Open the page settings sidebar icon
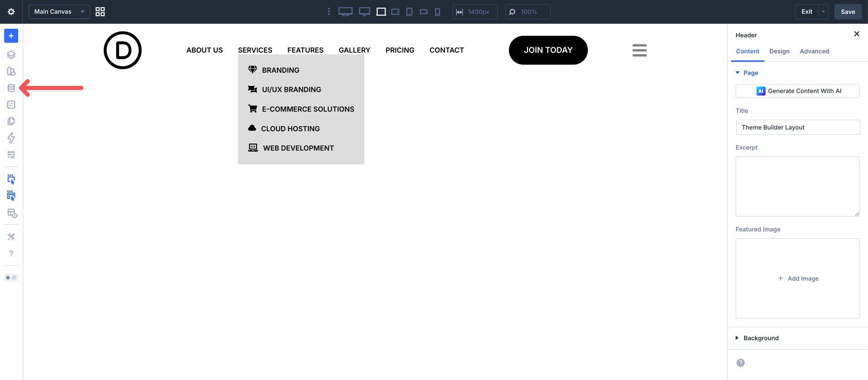868x380 pixels. pyautogui.click(x=11, y=105)
